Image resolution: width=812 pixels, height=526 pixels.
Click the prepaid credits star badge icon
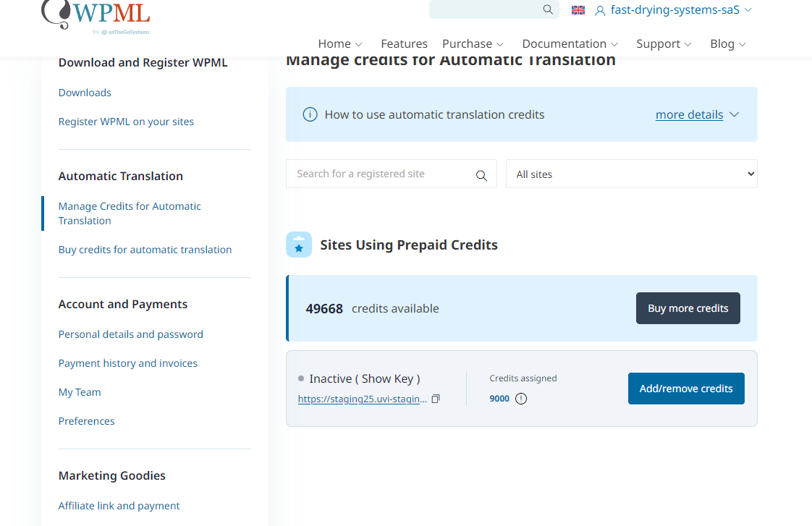[299, 245]
